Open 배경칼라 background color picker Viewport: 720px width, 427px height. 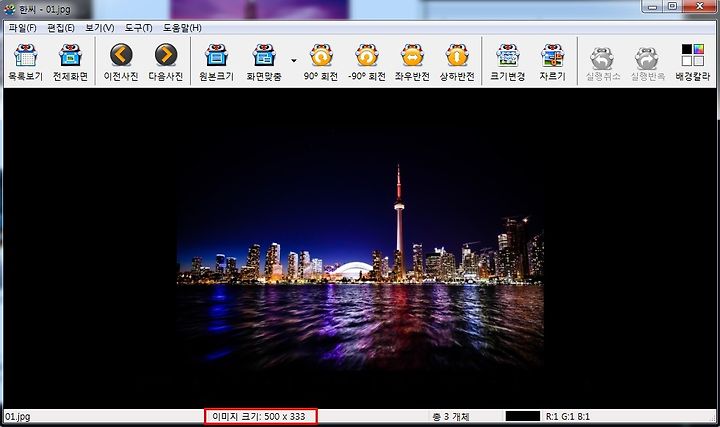[x=692, y=62]
